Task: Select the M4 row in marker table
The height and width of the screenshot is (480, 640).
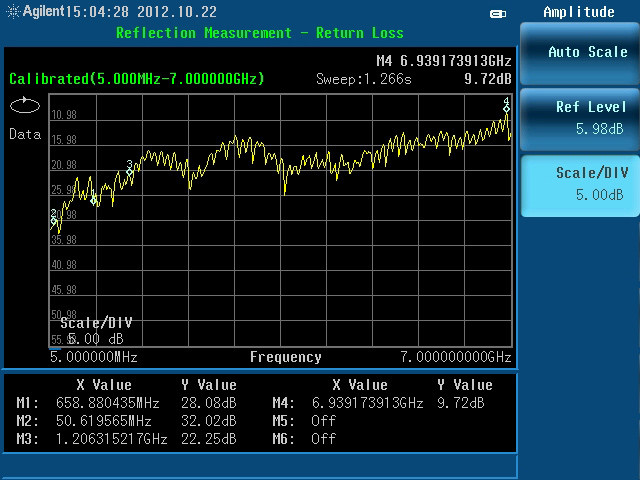Action: tap(378, 403)
